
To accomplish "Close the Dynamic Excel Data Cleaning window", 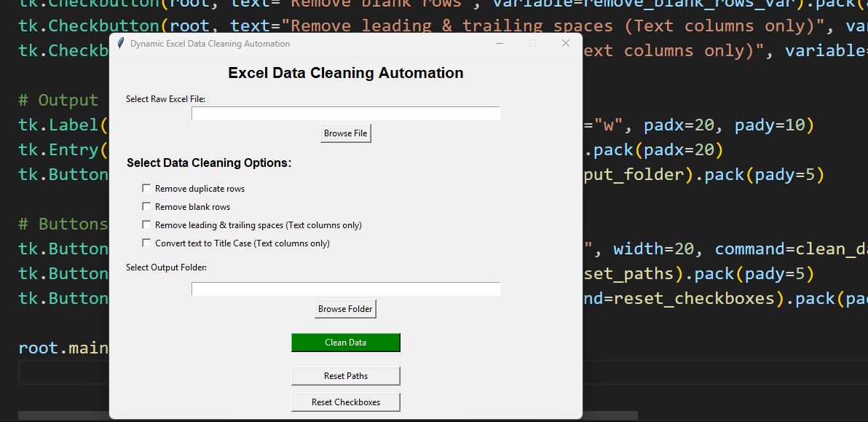I will point(565,43).
